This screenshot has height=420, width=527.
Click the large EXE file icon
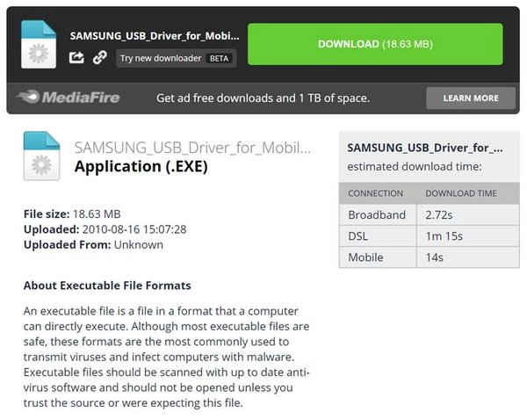click(x=41, y=156)
